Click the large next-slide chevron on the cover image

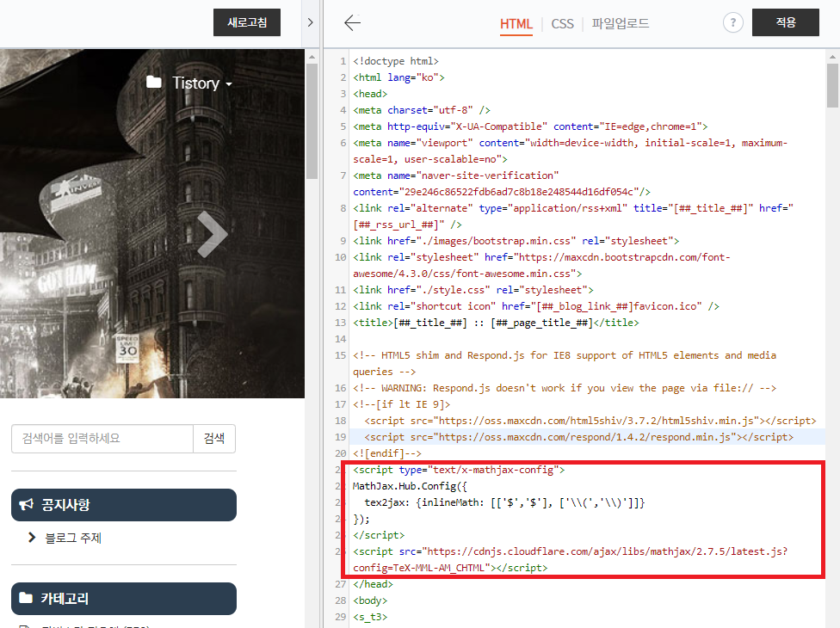212,234
